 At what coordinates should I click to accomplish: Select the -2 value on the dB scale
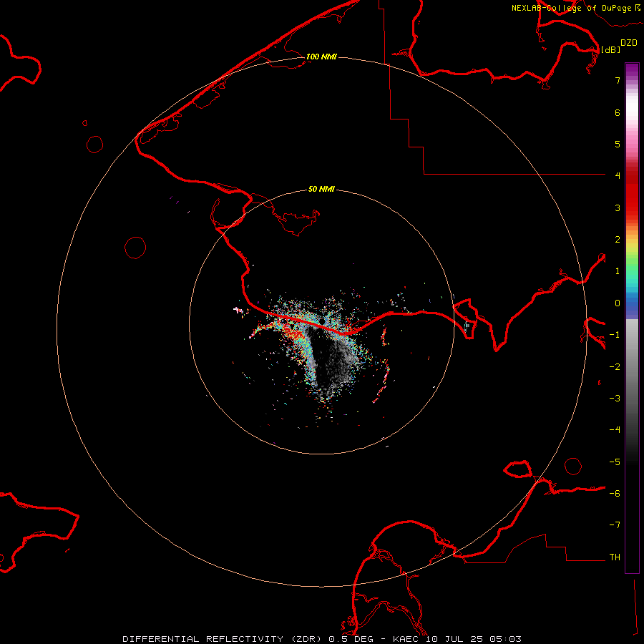pos(615,367)
